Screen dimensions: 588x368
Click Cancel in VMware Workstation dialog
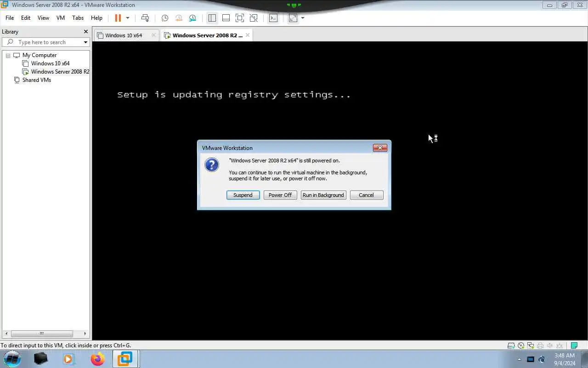[367, 195]
